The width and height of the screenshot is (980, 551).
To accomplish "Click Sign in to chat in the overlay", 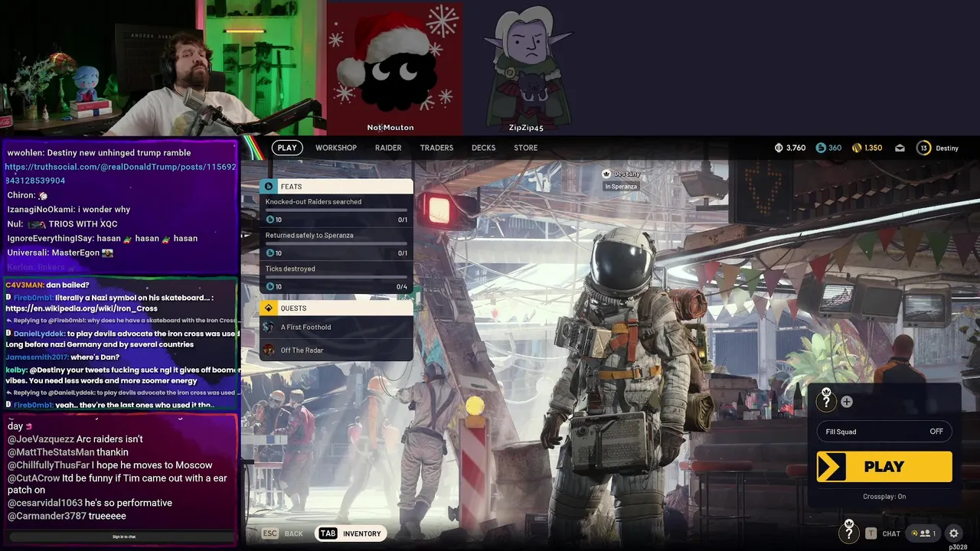I will coord(122,536).
